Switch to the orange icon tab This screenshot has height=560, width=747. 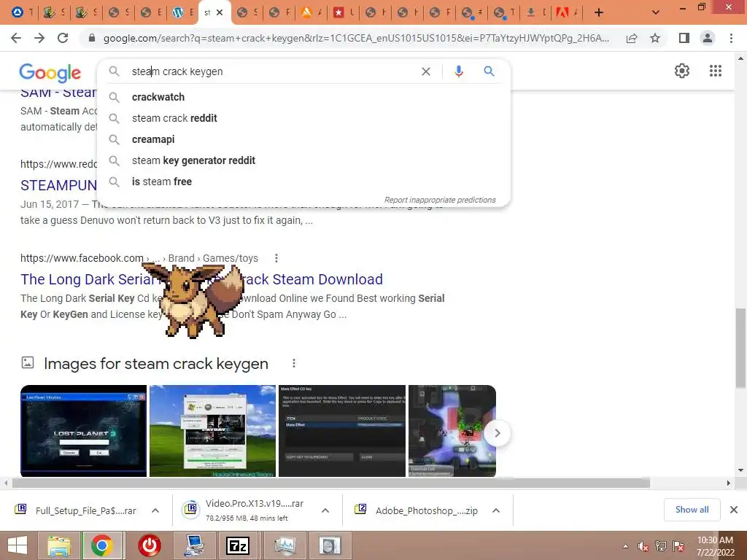point(311,13)
